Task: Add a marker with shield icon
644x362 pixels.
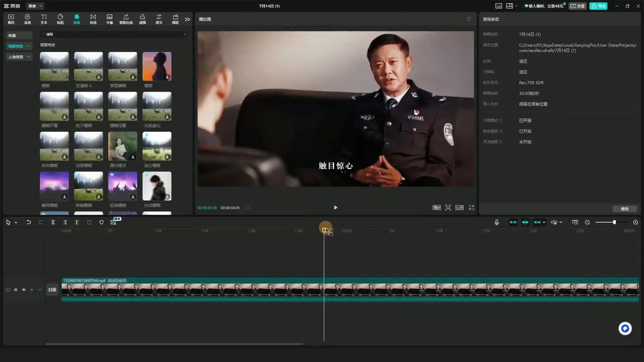Action: pos(101,222)
